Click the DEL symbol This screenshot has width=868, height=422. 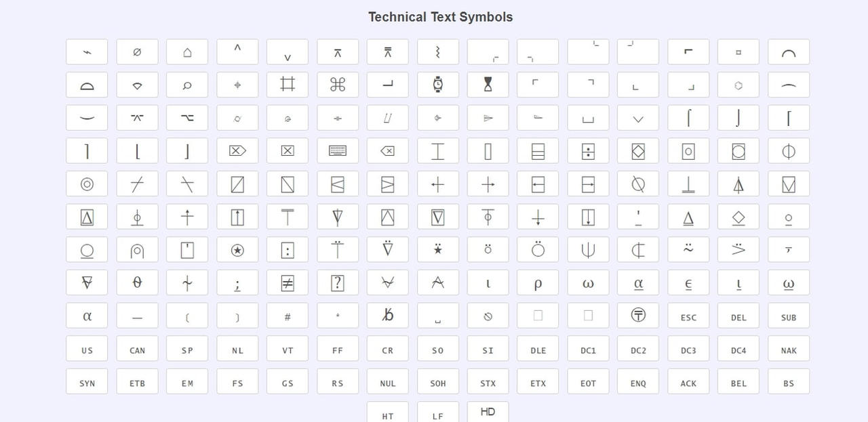[738, 316]
